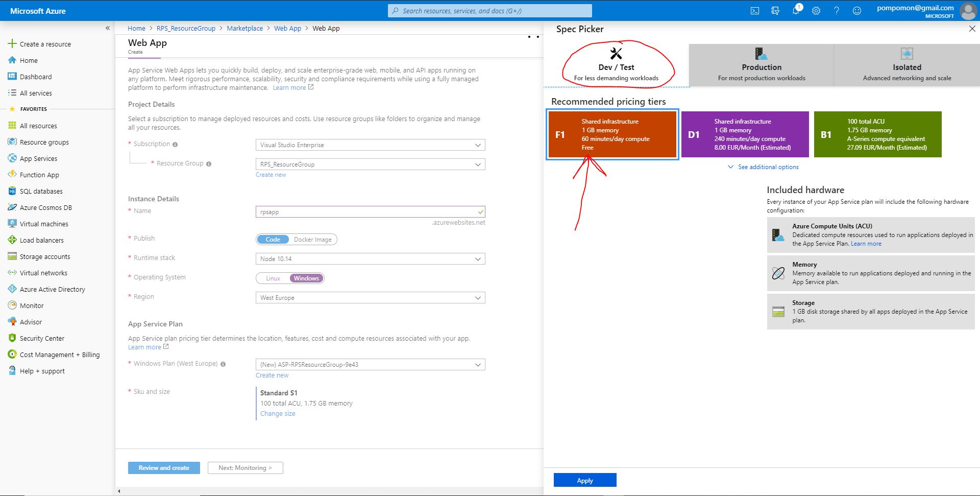The height and width of the screenshot is (496, 980).
Task: Switch to Dev / Test tab
Action: coord(616,65)
